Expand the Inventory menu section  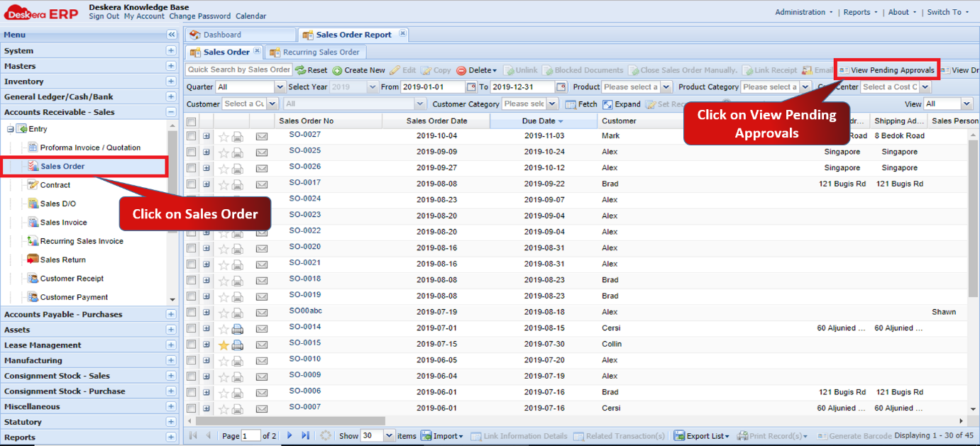point(171,82)
